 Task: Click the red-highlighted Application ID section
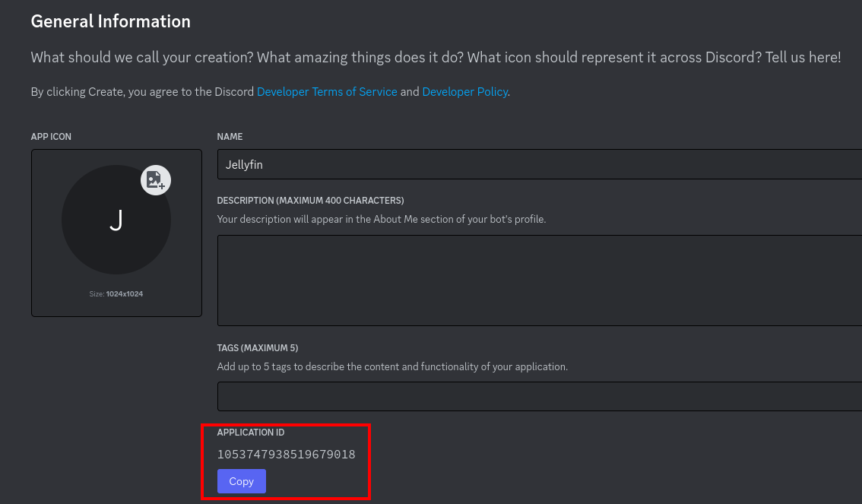285,461
